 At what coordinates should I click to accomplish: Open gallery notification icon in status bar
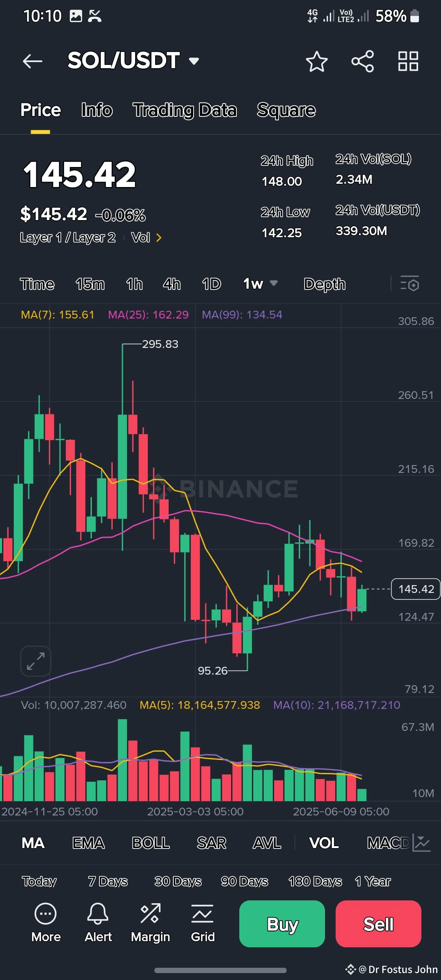76,16
